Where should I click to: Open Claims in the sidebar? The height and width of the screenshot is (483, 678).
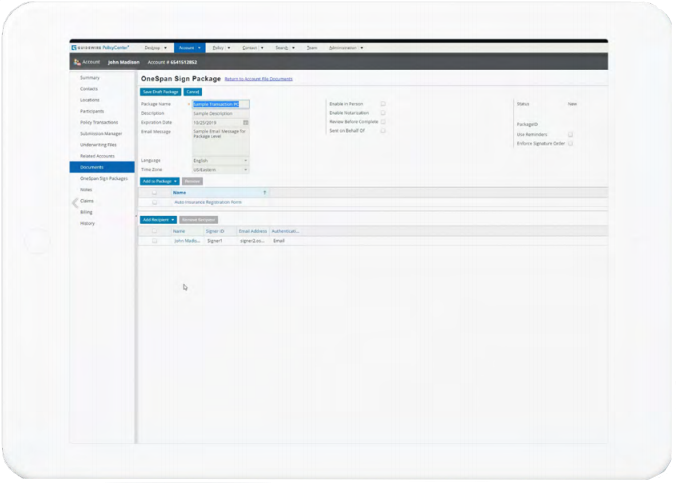[87, 201]
